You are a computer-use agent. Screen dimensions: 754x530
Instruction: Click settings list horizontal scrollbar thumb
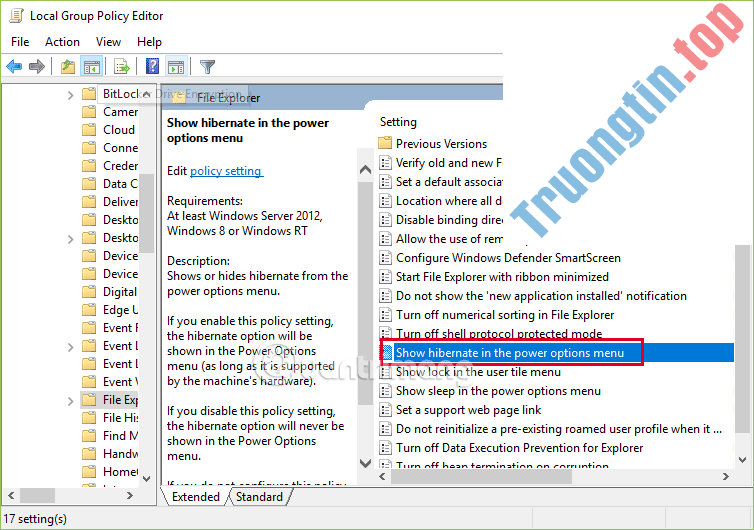[x=481, y=477]
